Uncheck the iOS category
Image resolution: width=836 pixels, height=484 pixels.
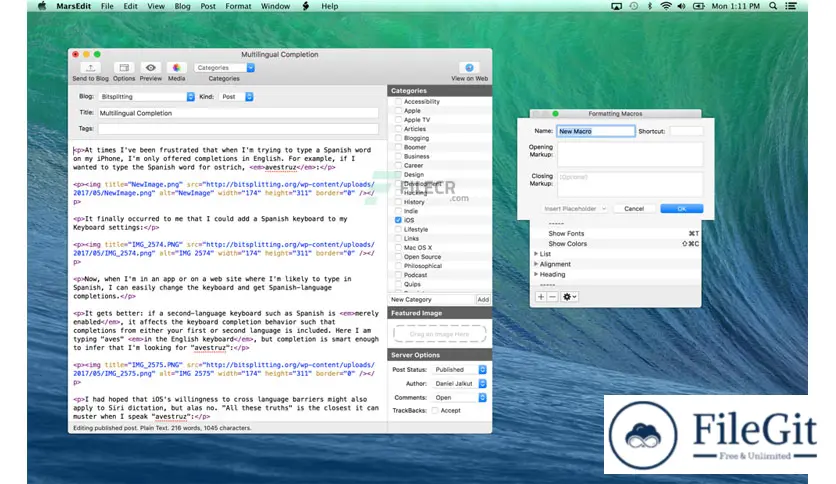[x=398, y=220]
